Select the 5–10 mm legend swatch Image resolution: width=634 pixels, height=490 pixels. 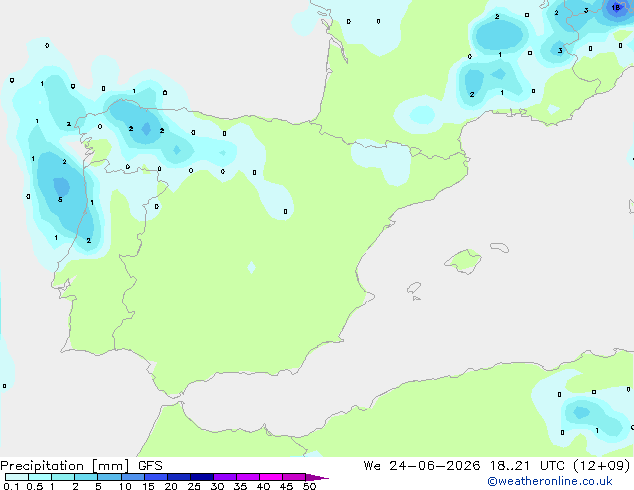click(109, 477)
